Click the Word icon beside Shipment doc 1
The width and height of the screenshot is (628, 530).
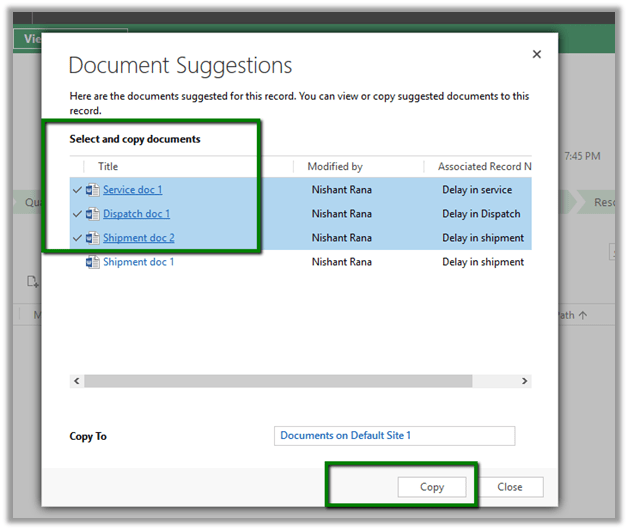pyautogui.click(x=93, y=262)
